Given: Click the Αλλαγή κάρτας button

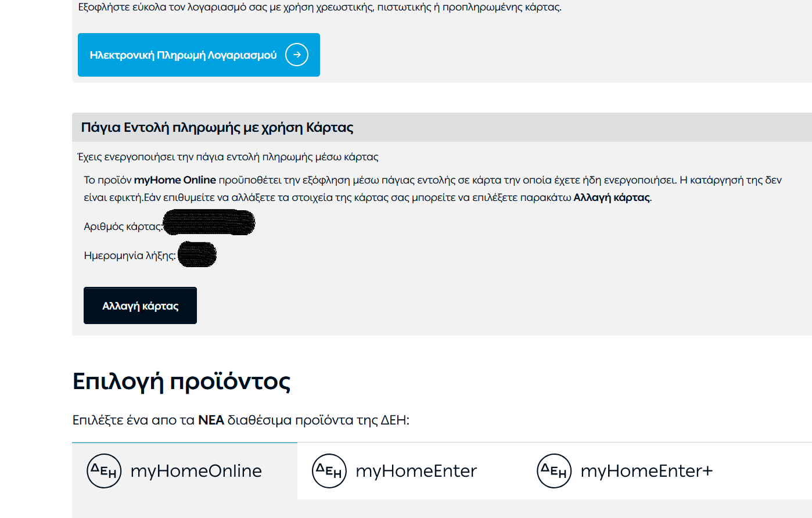Looking at the screenshot, I should tap(140, 305).
